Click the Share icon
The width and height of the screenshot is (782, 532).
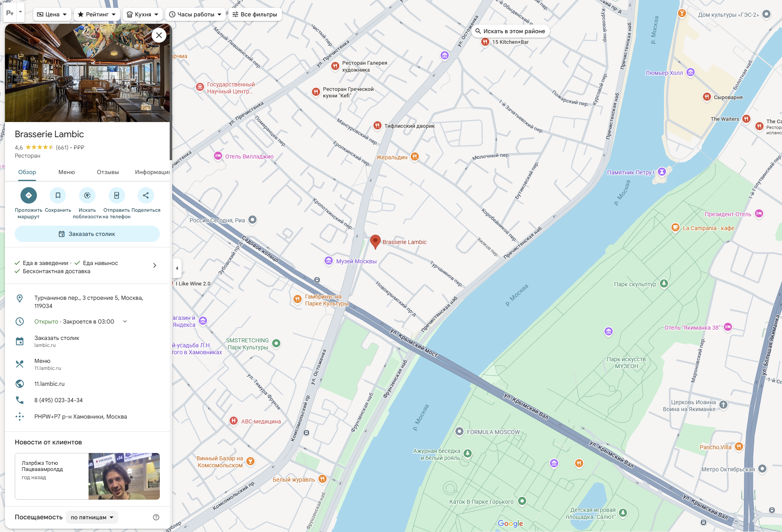(x=146, y=195)
